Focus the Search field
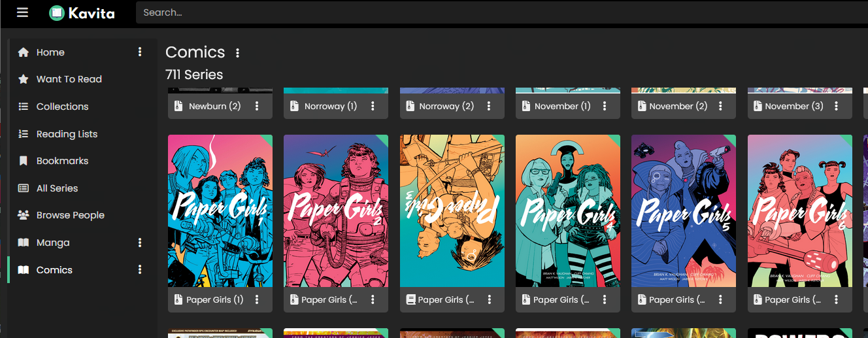The height and width of the screenshot is (338, 868). 501,12
